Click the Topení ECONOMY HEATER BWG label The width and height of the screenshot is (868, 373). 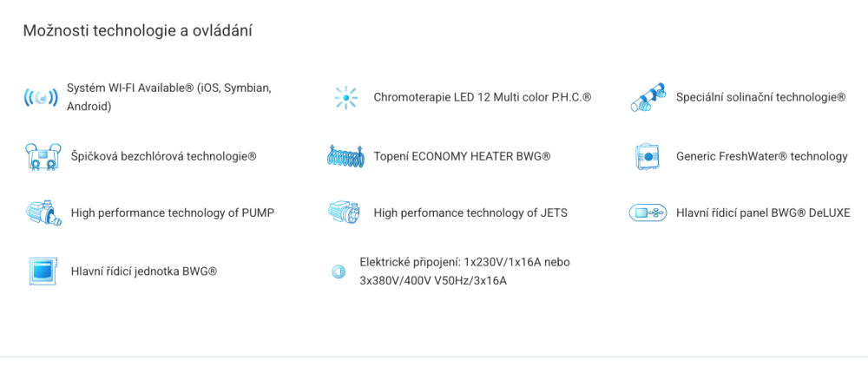pyautogui.click(x=462, y=157)
